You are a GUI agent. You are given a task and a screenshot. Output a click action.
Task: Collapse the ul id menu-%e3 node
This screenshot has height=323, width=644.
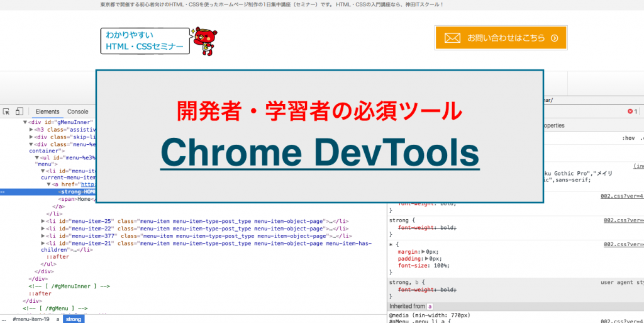pyautogui.click(x=37, y=157)
